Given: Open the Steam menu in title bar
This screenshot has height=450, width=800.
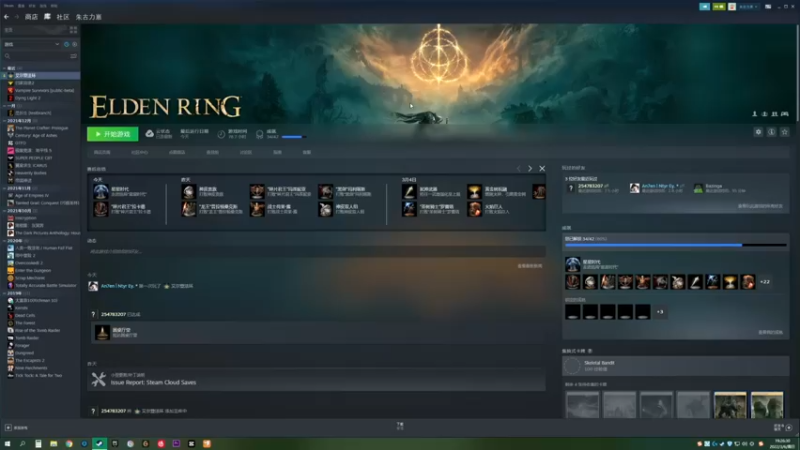Looking at the screenshot, I should (x=9, y=6).
